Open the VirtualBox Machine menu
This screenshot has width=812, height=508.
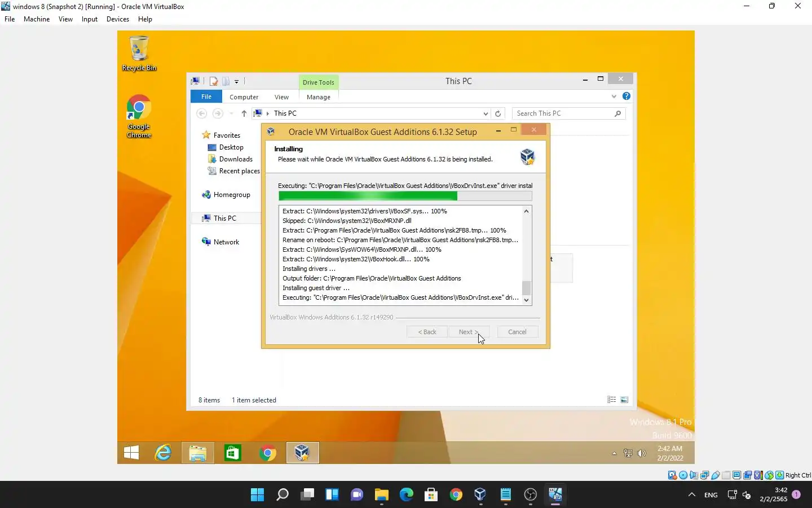point(37,19)
